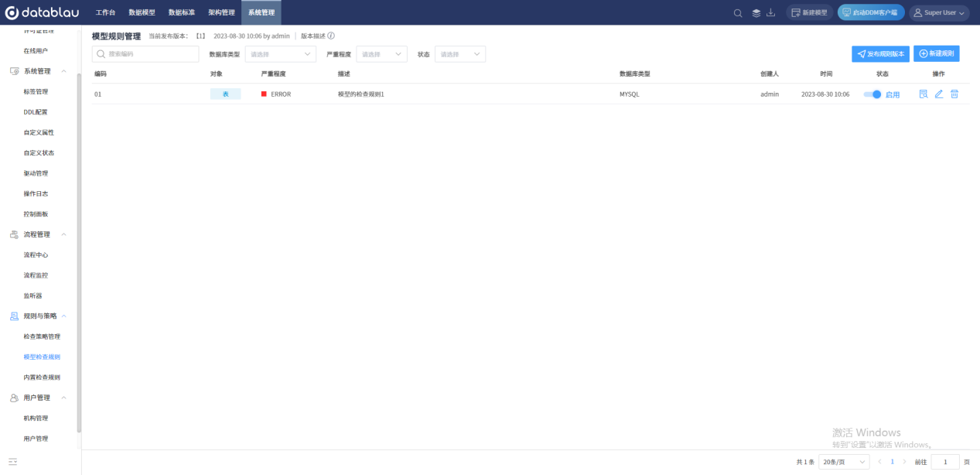Open 流程中心 in the sidebar
This screenshot has width=980, height=475.
tap(36, 255)
